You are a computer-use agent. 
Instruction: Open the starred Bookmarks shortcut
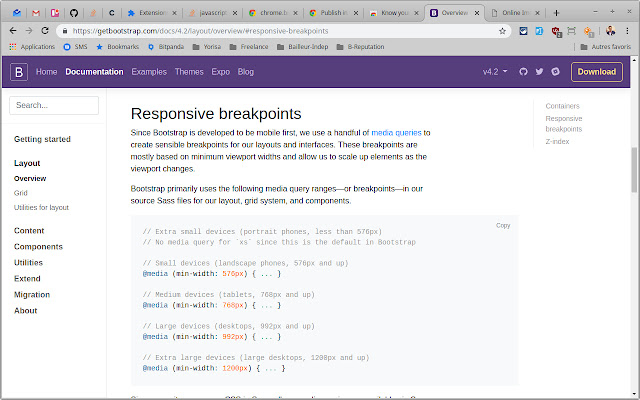pyautogui.click(x=117, y=47)
